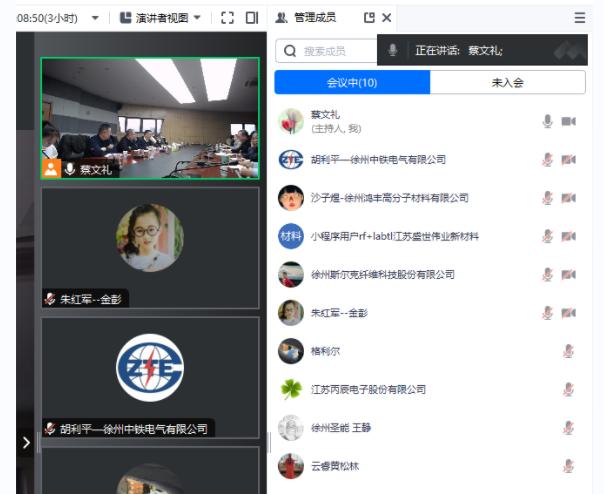Expand the meeting duration dropdown arrow
604x494 pixels.
pos(95,18)
